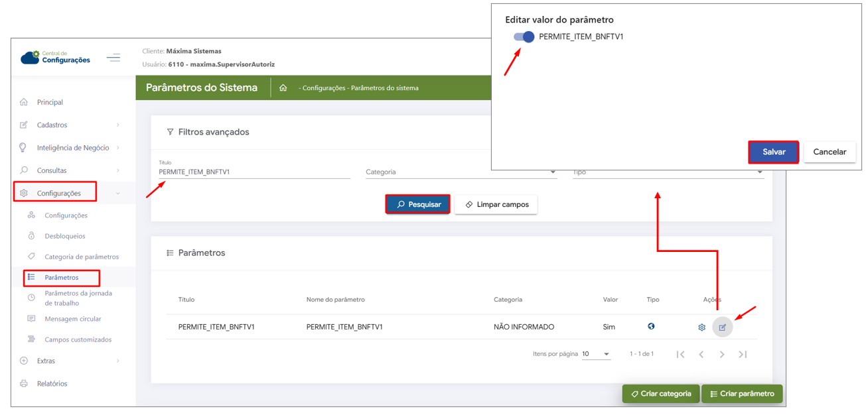
Task: Click the Extras plus-circle icon
Action: point(24,361)
